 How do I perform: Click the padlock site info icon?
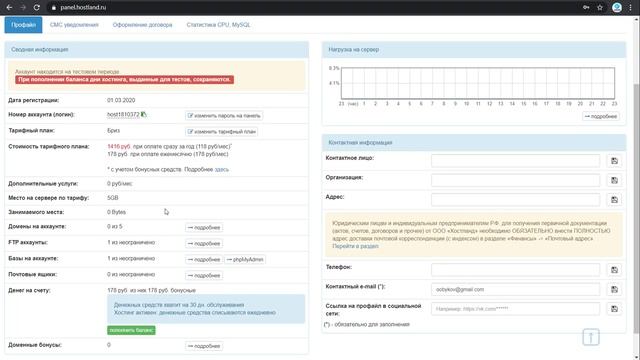coord(54,7)
